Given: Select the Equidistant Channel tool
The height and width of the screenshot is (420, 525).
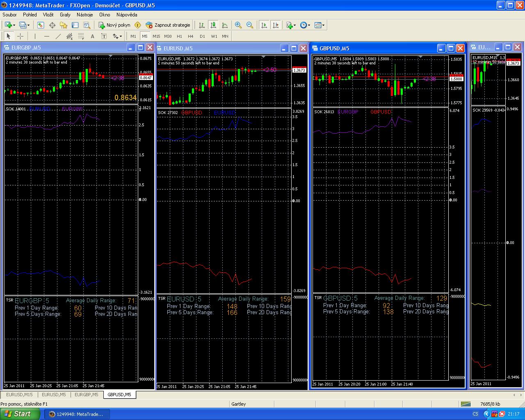Looking at the screenshot, I should click(x=69, y=36).
